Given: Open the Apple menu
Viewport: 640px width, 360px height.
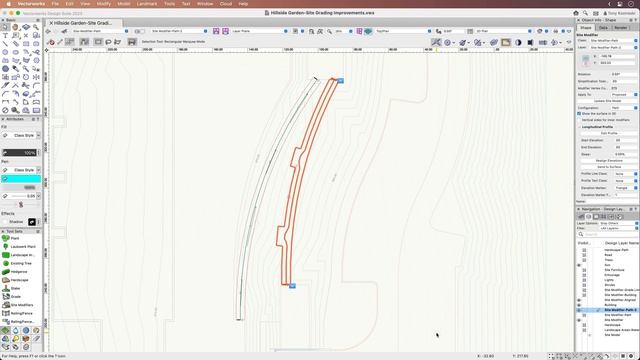Looking at the screenshot, I should (8, 4).
